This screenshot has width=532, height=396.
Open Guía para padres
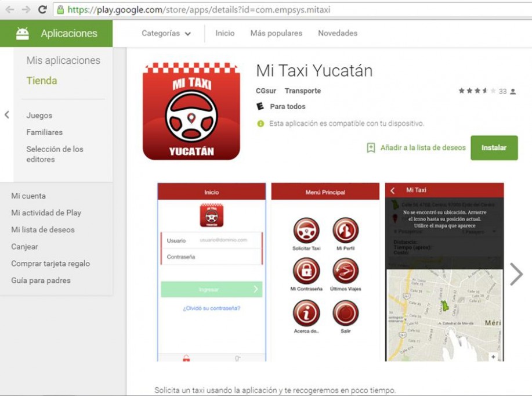(41, 280)
